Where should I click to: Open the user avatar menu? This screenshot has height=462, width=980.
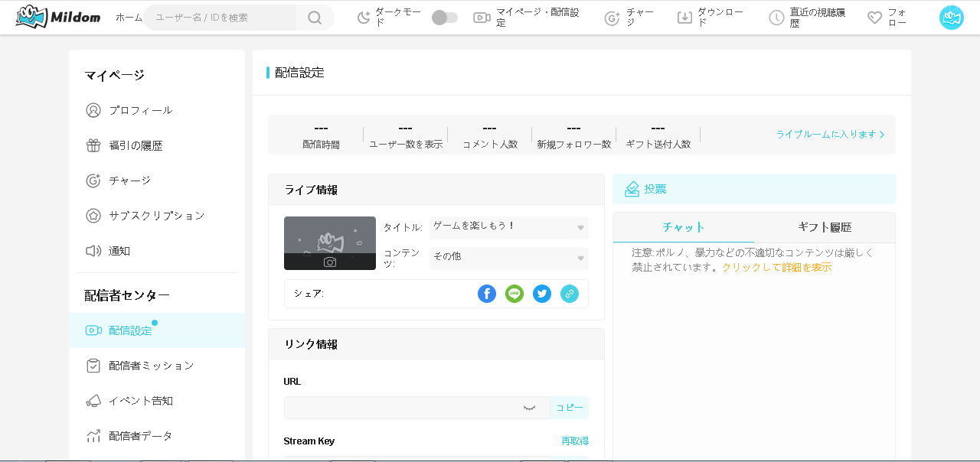[952, 18]
